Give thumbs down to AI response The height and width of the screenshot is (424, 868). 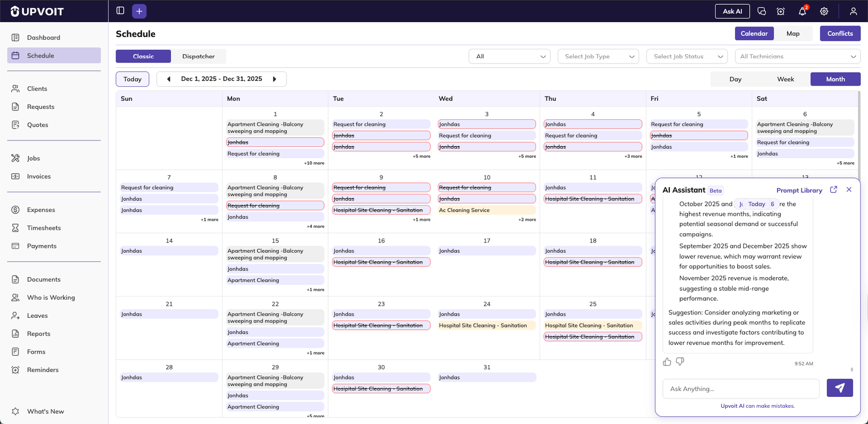coord(680,362)
